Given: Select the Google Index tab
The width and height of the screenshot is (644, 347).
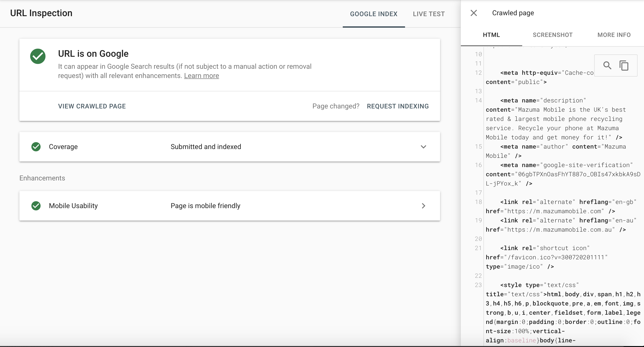Looking at the screenshot, I should pos(373,14).
